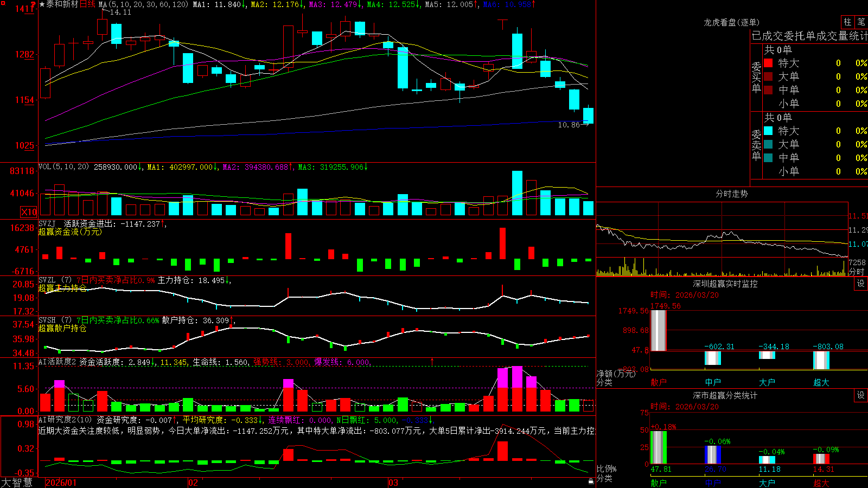
Task: Select the 日线 period label
Action: click(x=87, y=4)
